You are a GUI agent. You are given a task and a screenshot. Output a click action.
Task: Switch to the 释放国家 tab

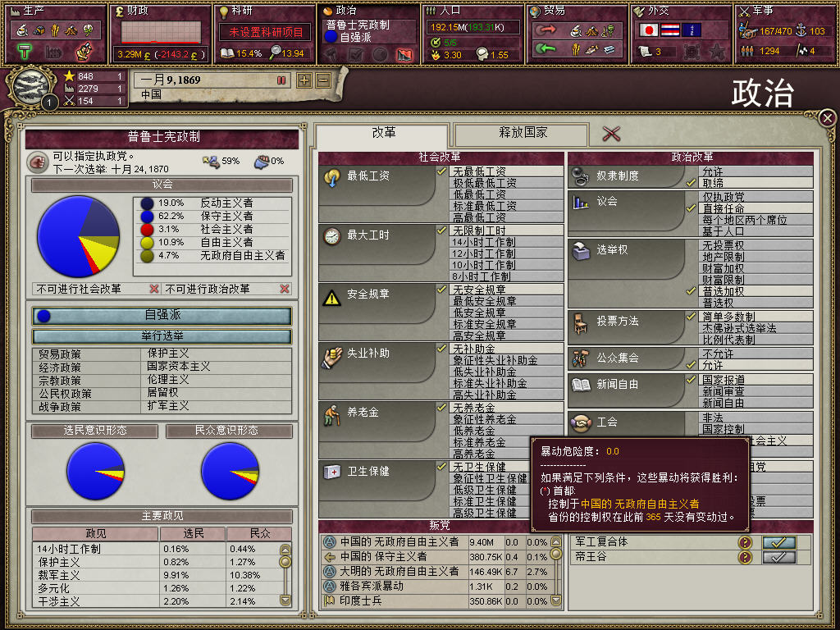(522, 134)
